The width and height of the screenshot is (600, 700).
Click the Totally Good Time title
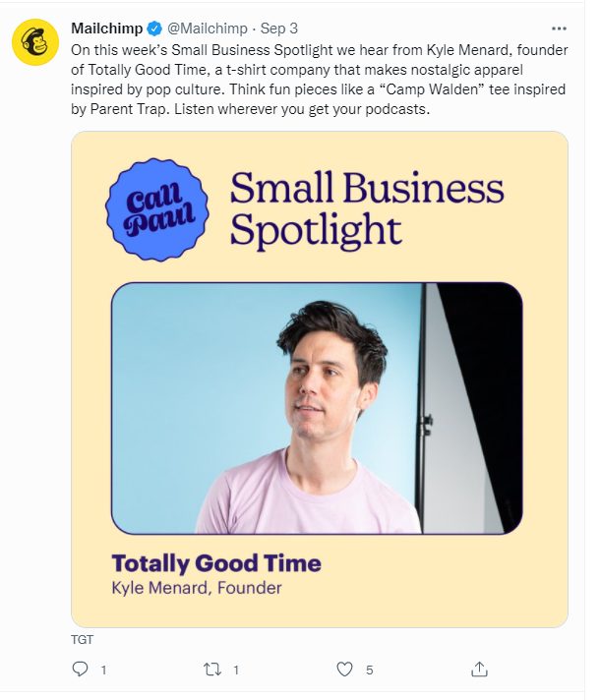216,563
